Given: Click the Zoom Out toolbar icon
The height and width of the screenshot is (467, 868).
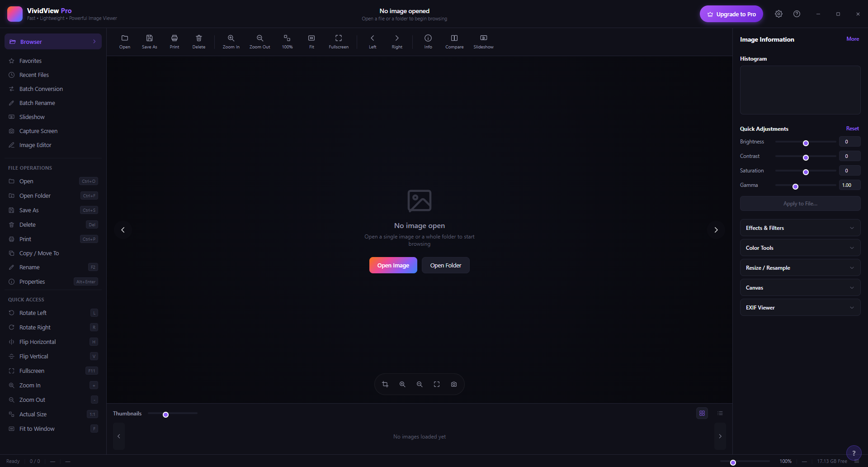Looking at the screenshot, I should click(x=260, y=42).
